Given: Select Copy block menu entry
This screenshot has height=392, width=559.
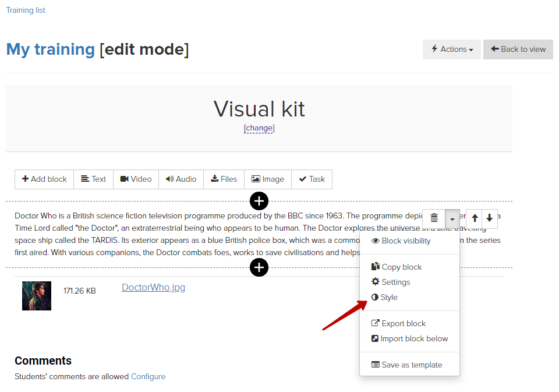Looking at the screenshot, I should [397, 267].
